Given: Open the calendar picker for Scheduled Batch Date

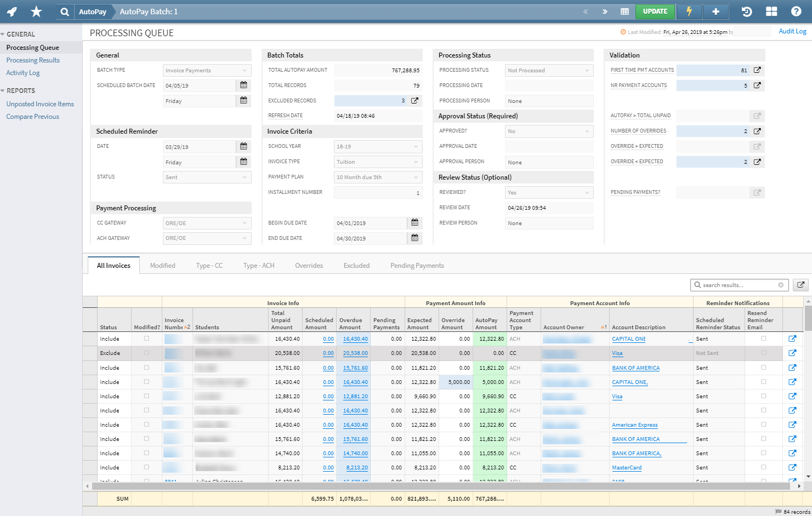Looking at the screenshot, I should pyautogui.click(x=243, y=85).
